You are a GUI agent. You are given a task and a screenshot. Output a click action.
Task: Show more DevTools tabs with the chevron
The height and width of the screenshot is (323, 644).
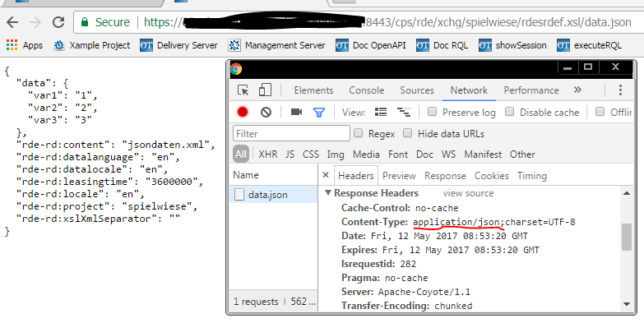(x=577, y=90)
